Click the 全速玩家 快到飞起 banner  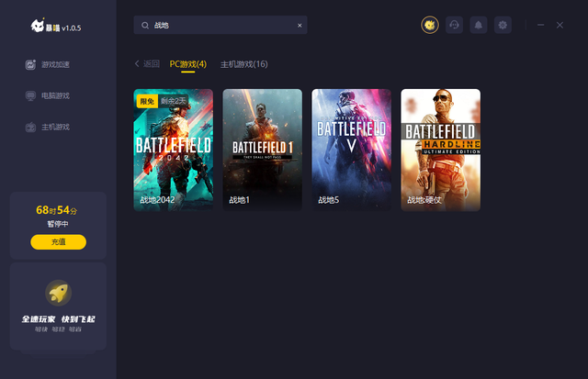coord(58,319)
